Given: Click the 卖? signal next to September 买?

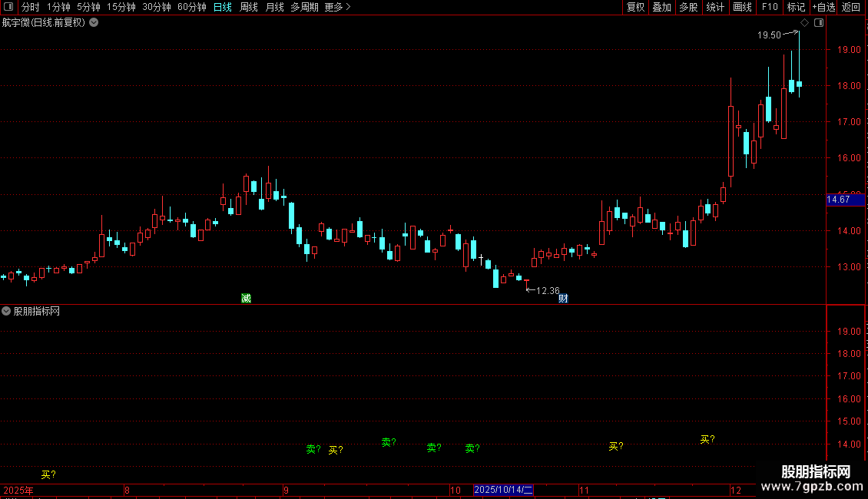Looking at the screenshot, I should [313, 449].
